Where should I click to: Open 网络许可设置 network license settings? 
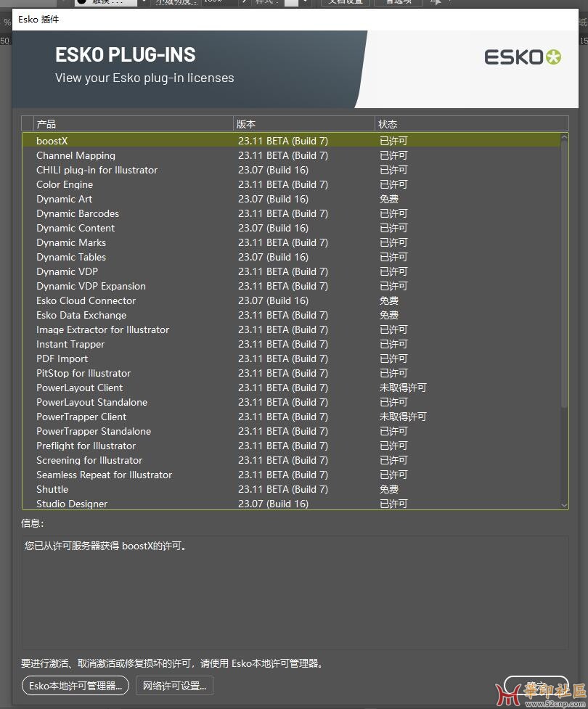coord(175,686)
